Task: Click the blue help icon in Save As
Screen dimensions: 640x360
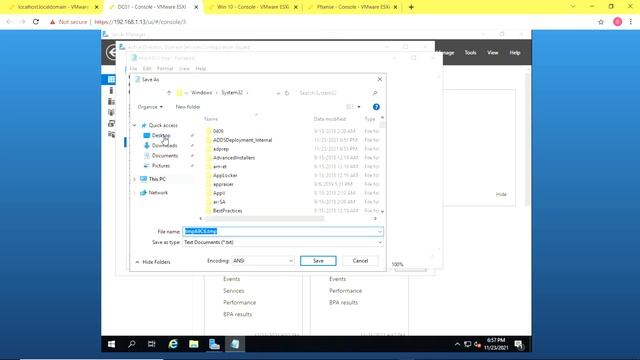Action: click(376, 107)
